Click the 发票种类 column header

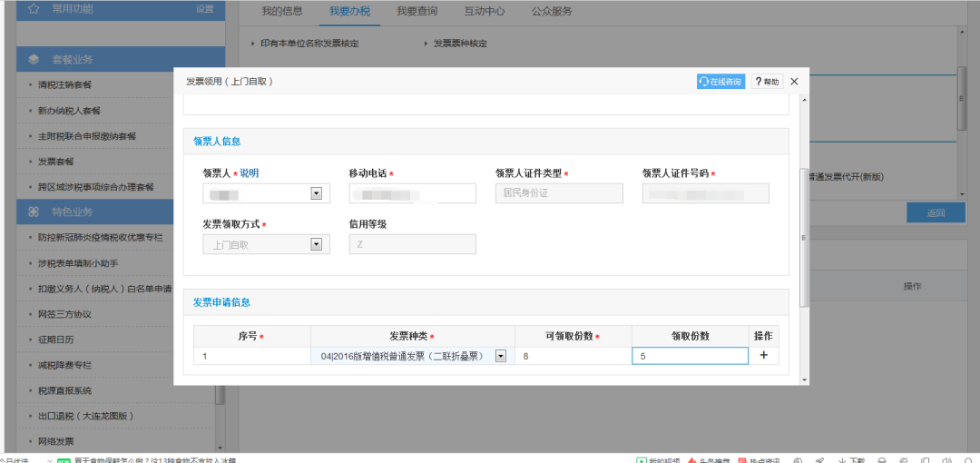pyautogui.click(x=413, y=337)
